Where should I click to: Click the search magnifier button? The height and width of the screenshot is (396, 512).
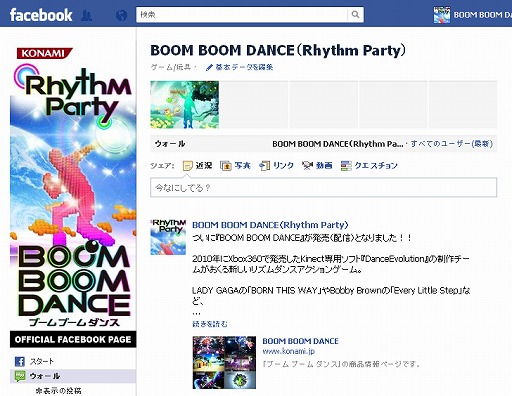(355, 15)
